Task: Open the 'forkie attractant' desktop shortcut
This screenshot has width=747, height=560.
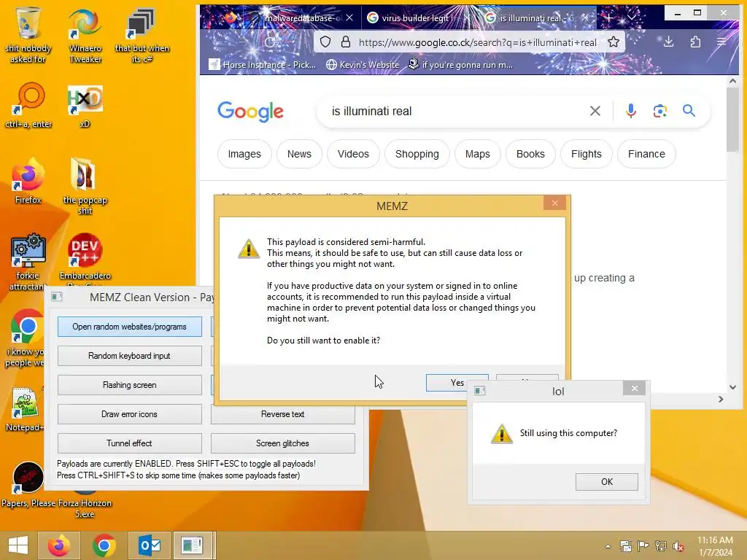Action: tap(28, 262)
